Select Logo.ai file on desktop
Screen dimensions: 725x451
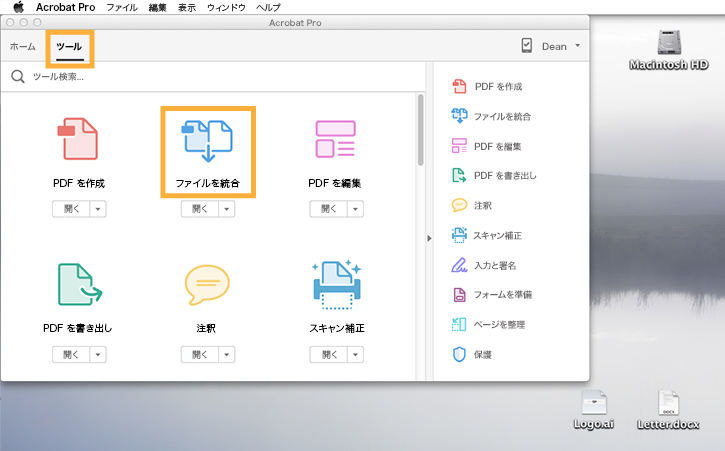594,410
